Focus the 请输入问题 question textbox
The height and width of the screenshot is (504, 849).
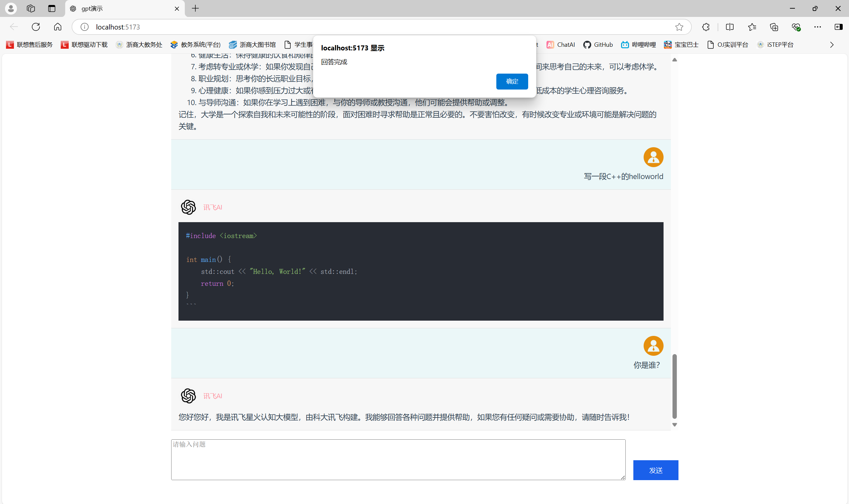click(x=398, y=459)
